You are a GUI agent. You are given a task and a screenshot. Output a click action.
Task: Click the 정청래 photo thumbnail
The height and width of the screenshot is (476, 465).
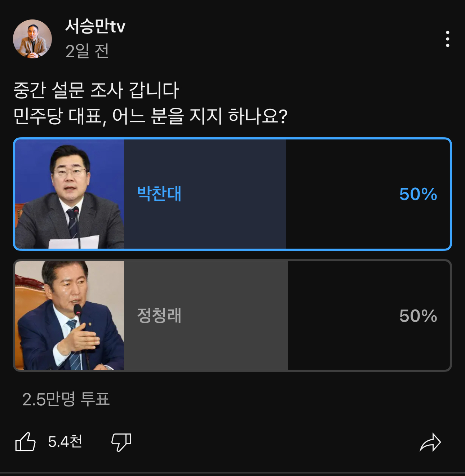click(70, 316)
